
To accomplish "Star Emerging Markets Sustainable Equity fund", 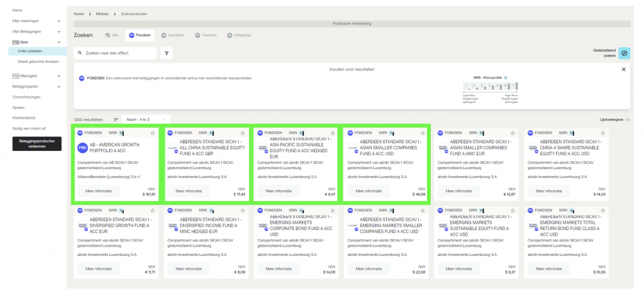I will (513, 211).
